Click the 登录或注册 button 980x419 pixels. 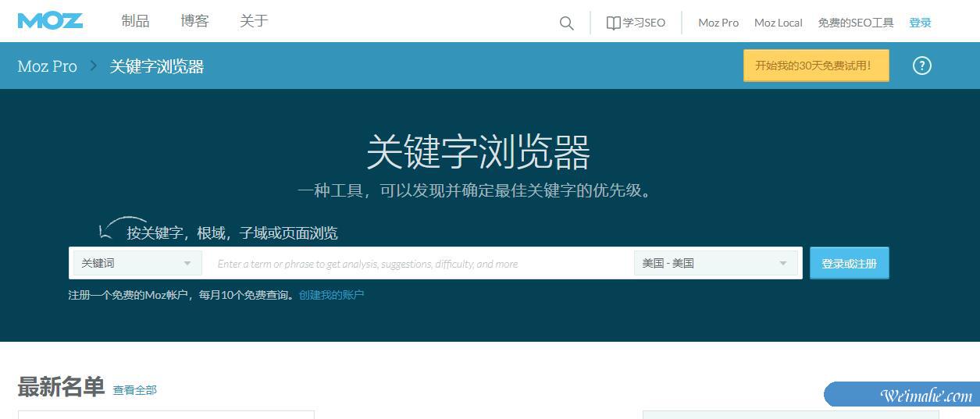point(850,263)
